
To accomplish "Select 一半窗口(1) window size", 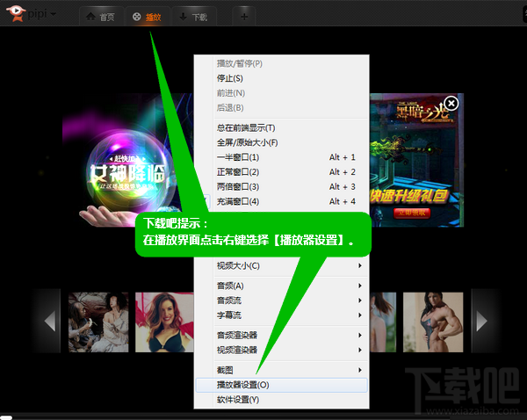I will click(281, 157).
